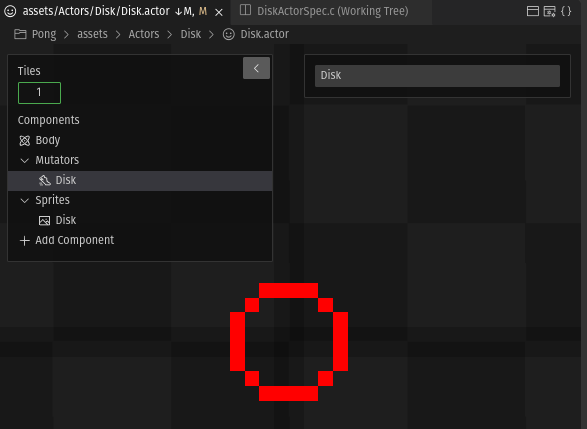
Task: Collapse the Mutators tree section
Action: point(24,161)
